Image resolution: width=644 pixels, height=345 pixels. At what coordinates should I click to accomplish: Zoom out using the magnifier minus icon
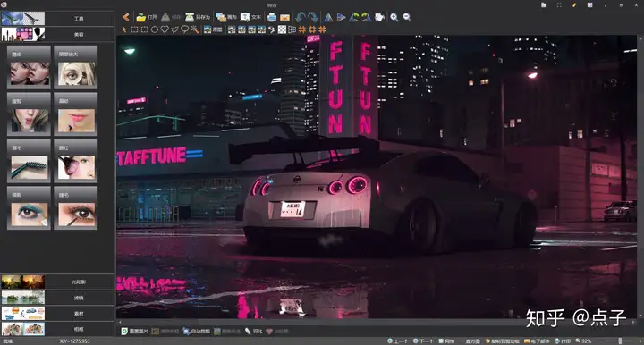pyautogui.click(x=407, y=17)
